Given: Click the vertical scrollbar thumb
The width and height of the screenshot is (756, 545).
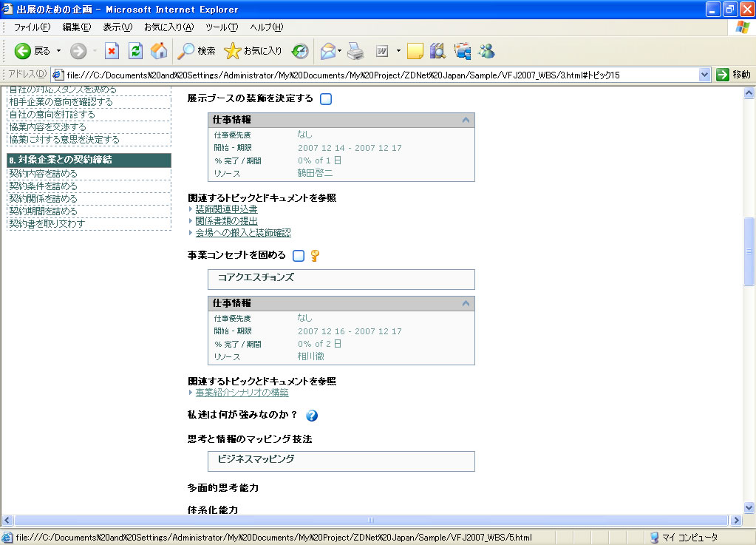Looking at the screenshot, I should pyautogui.click(x=749, y=251).
